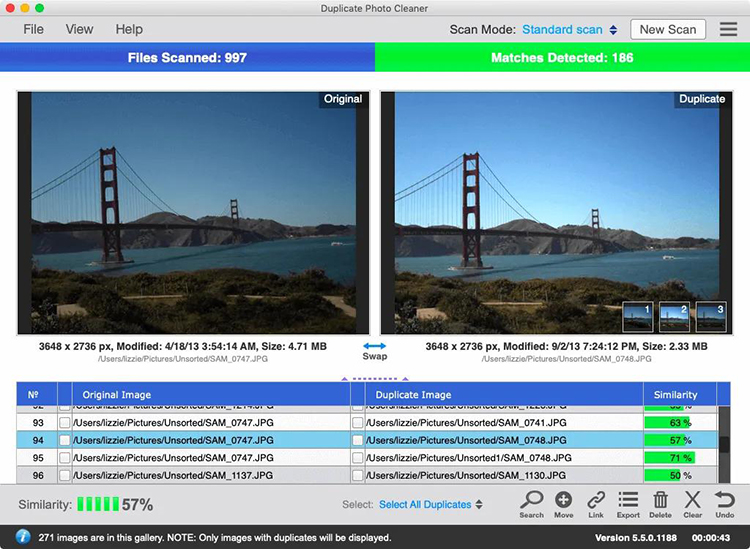Sort by Original Image column header
This screenshot has width=750, height=549.
[x=211, y=395]
